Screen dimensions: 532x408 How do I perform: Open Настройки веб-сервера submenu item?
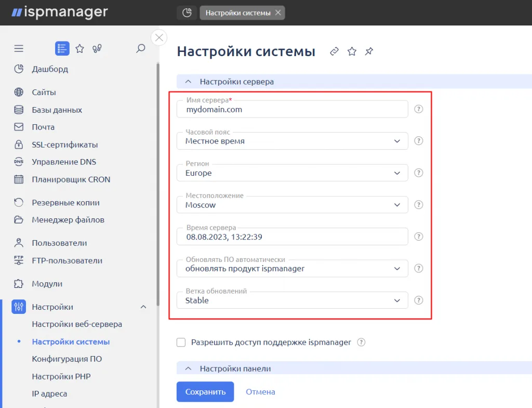[77, 324]
